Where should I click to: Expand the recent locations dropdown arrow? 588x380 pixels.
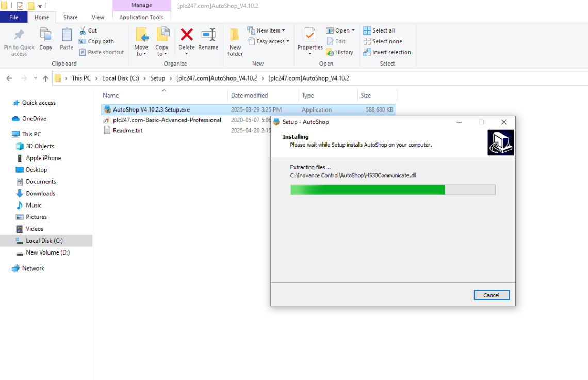click(35, 78)
